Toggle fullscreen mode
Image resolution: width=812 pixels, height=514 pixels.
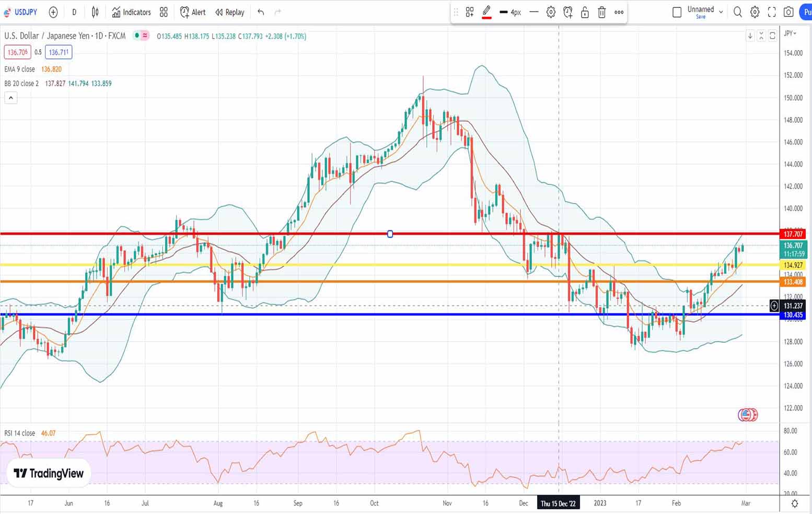coord(772,12)
